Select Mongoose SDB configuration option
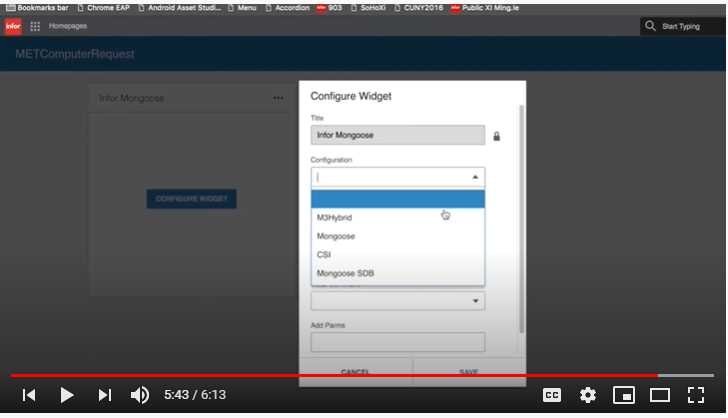This screenshot has height=418, width=728. click(x=398, y=273)
